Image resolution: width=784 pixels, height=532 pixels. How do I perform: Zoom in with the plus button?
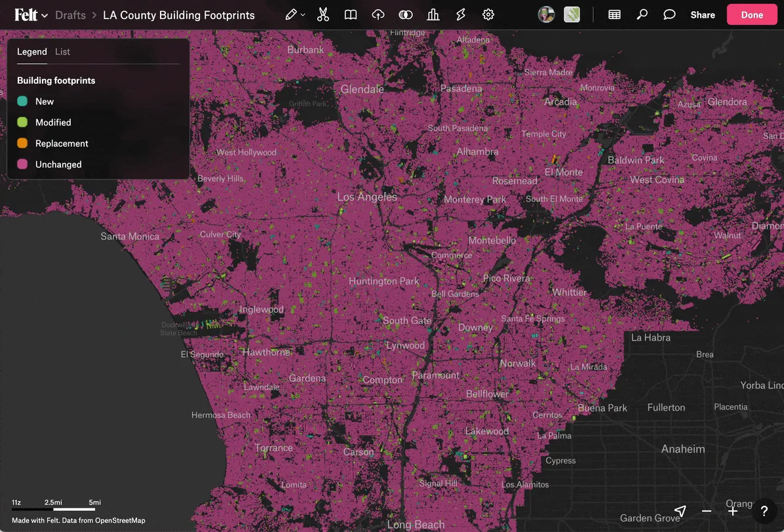pyautogui.click(x=732, y=511)
